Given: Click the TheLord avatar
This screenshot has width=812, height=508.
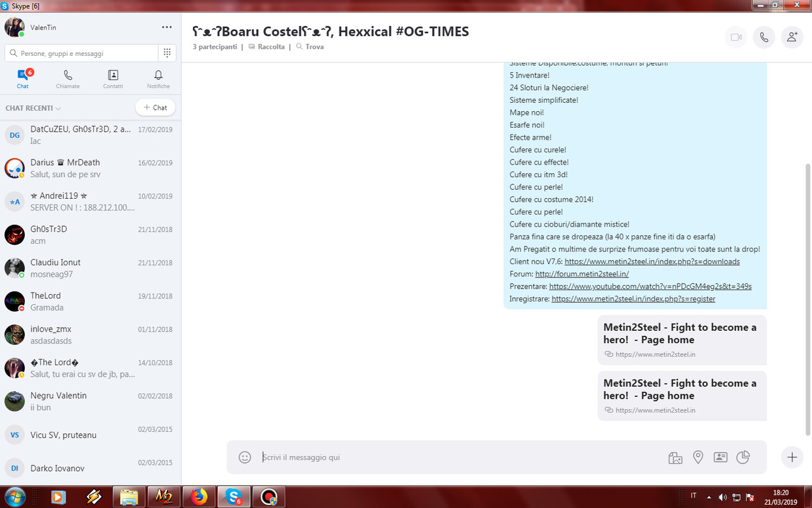Looking at the screenshot, I should click(15, 302).
